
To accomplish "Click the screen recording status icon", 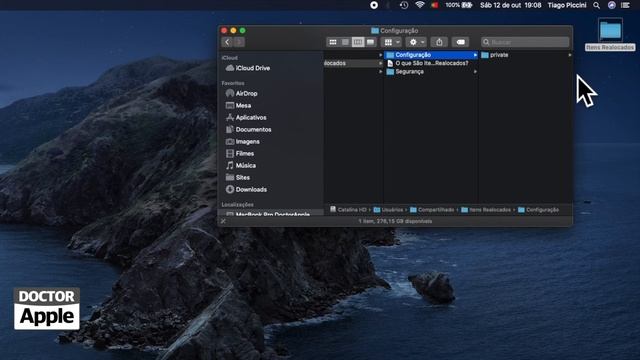I will pyautogui.click(x=374, y=5).
